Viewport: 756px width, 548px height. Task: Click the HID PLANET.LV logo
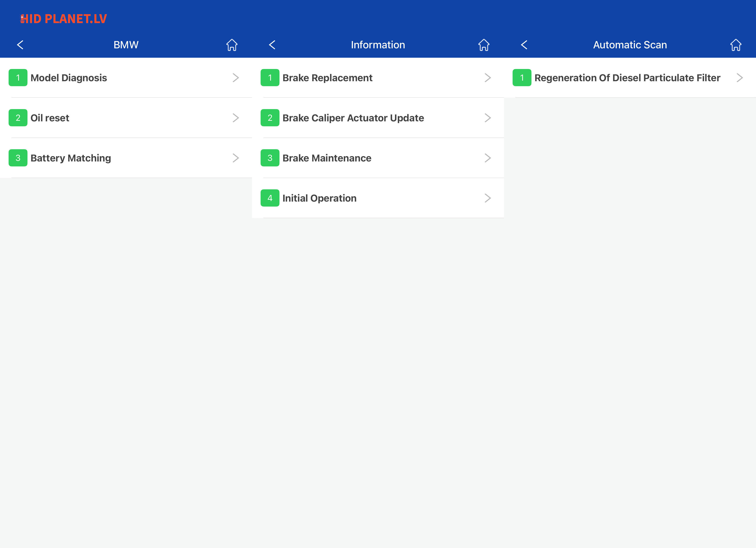63,19
